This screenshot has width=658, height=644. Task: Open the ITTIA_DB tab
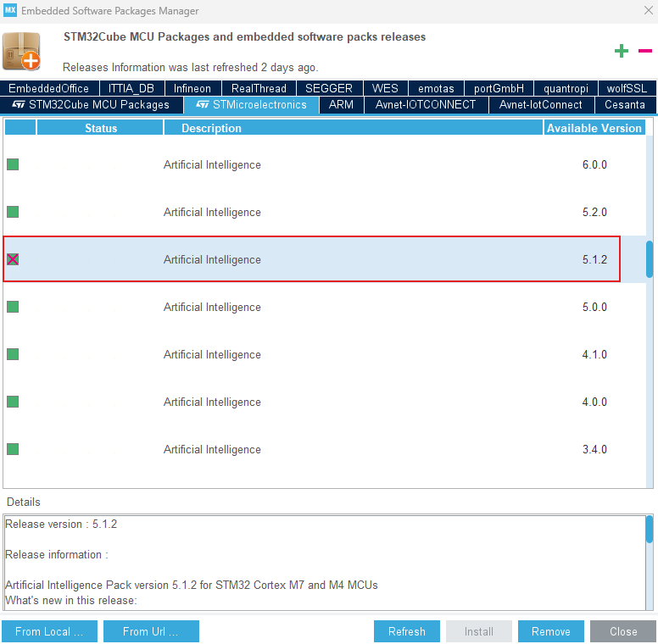click(131, 88)
